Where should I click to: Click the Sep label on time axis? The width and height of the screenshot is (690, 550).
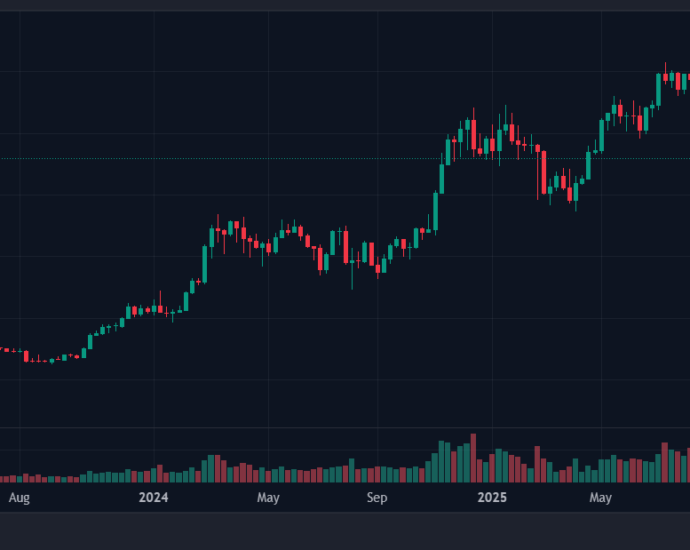pyautogui.click(x=376, y=497)
